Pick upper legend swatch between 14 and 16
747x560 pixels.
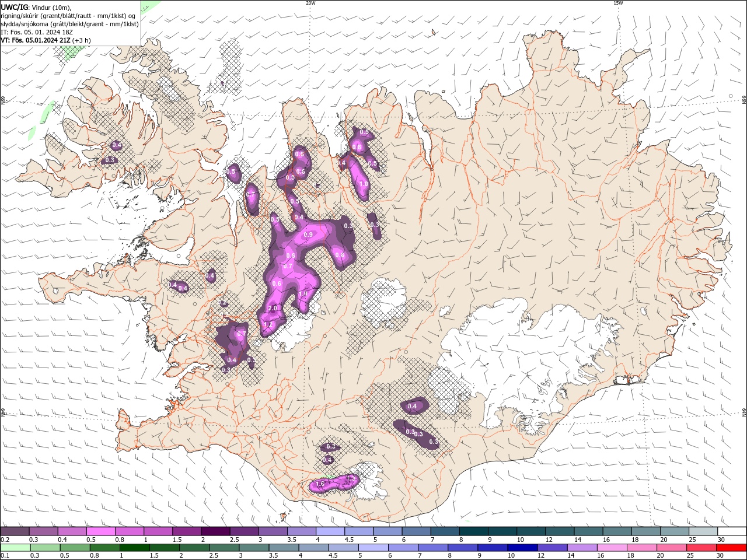pos(588,531)
